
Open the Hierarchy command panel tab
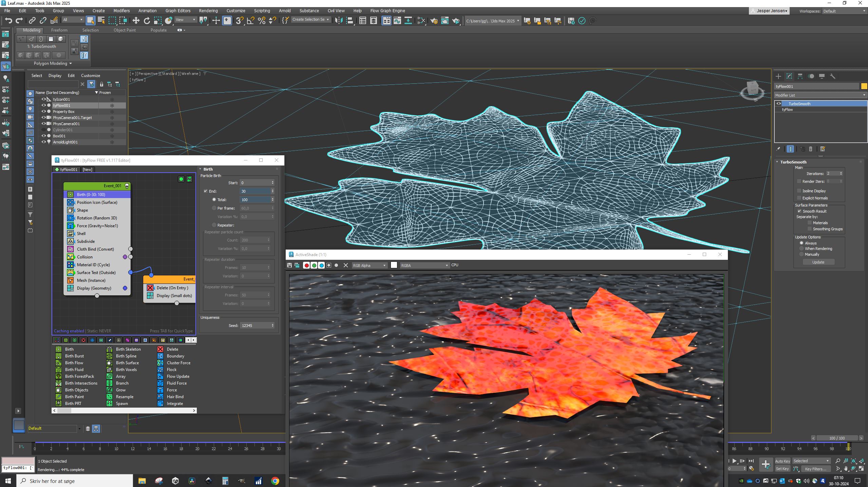[800, 76]
